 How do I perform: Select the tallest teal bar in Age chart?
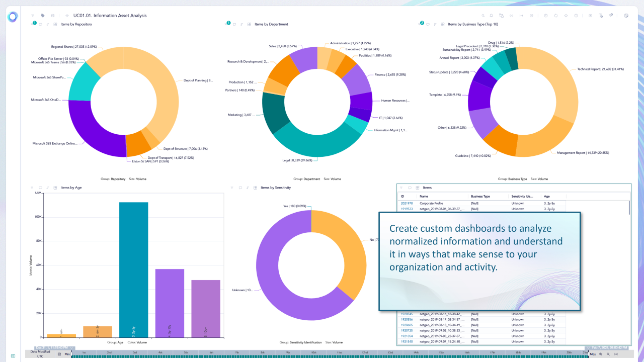point(133,269)
